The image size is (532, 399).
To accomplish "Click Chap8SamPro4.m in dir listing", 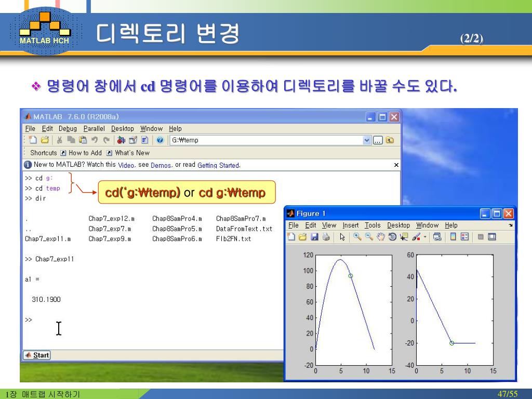I will 177,219.
